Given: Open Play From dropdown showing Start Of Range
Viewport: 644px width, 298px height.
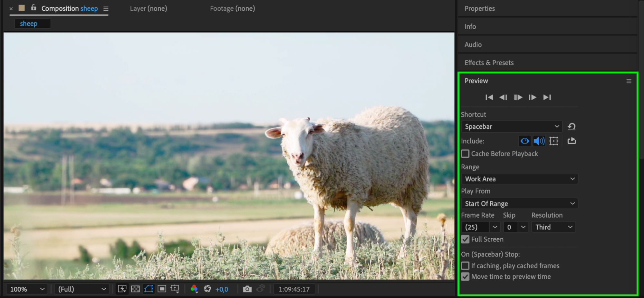Looking at the screenshot, I should [x=519, y=204].
